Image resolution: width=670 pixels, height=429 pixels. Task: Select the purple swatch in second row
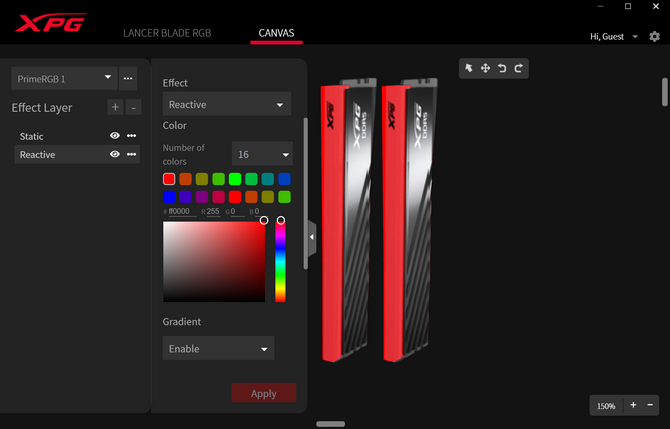(202, 197)
